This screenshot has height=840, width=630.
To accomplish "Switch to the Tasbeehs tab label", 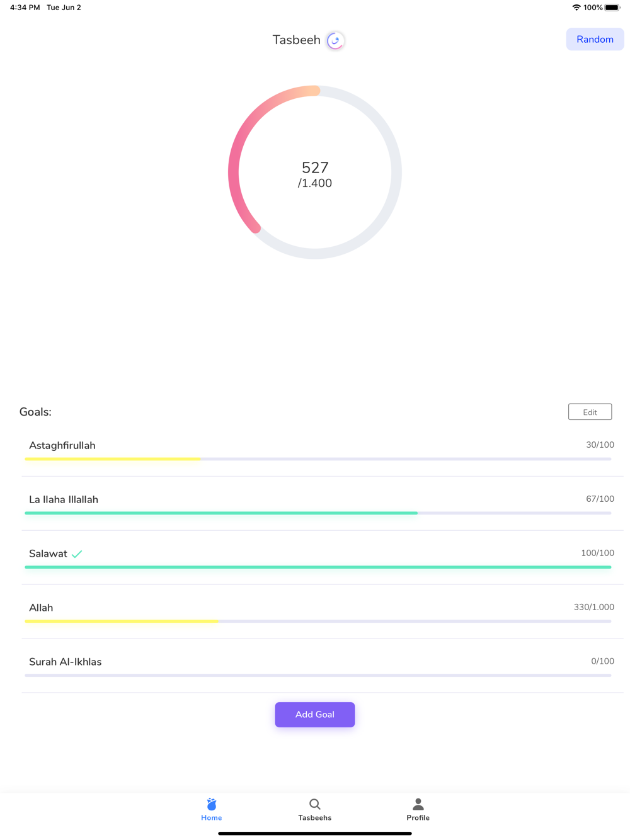I will pyautogui.click(x=315, y=818).
